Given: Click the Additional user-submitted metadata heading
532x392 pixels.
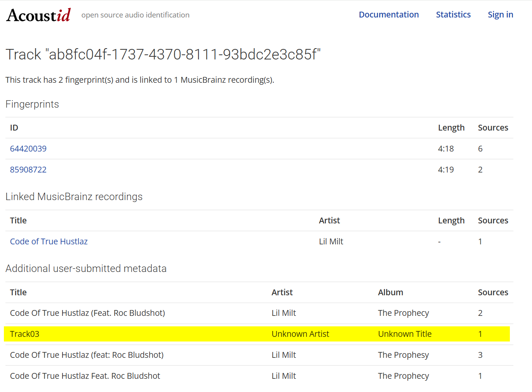Looking at the screenshot, I should click(86, 269).
